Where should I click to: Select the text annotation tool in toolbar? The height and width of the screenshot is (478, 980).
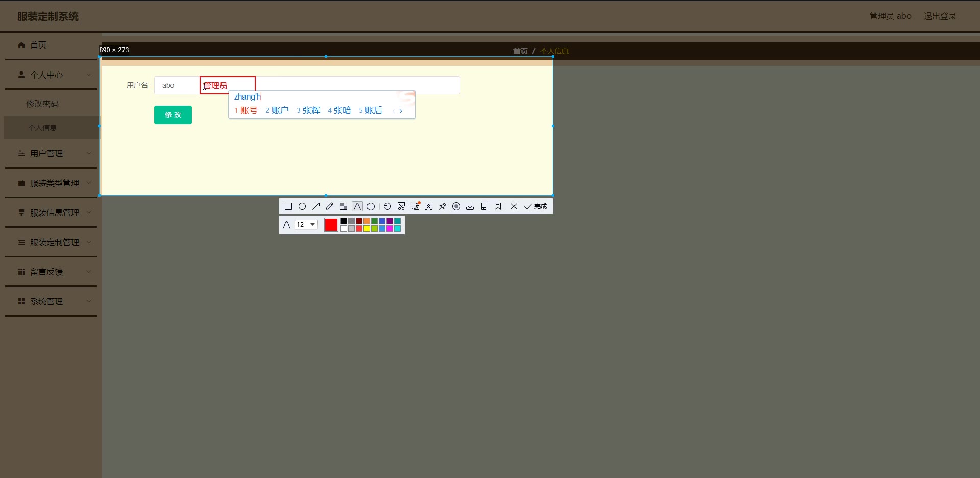(357, 206)
